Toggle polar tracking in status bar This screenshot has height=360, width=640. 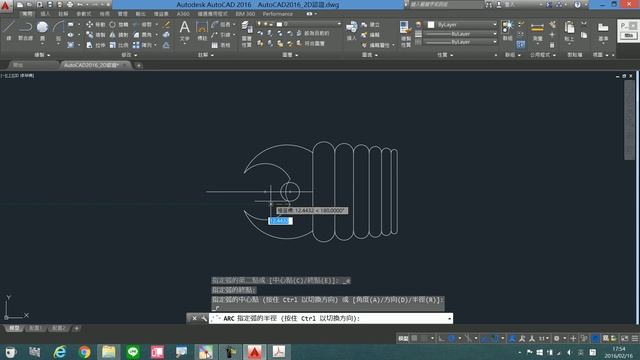tap(452, 338)
